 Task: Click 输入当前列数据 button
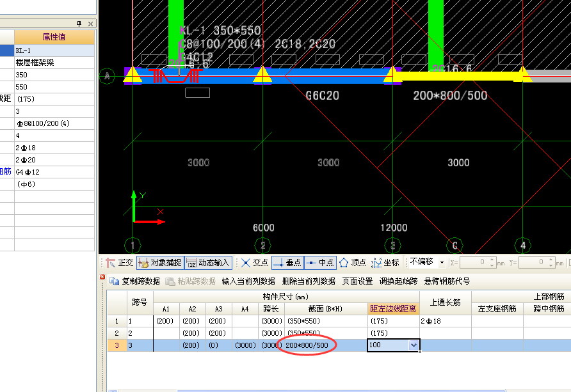(248, 281)
